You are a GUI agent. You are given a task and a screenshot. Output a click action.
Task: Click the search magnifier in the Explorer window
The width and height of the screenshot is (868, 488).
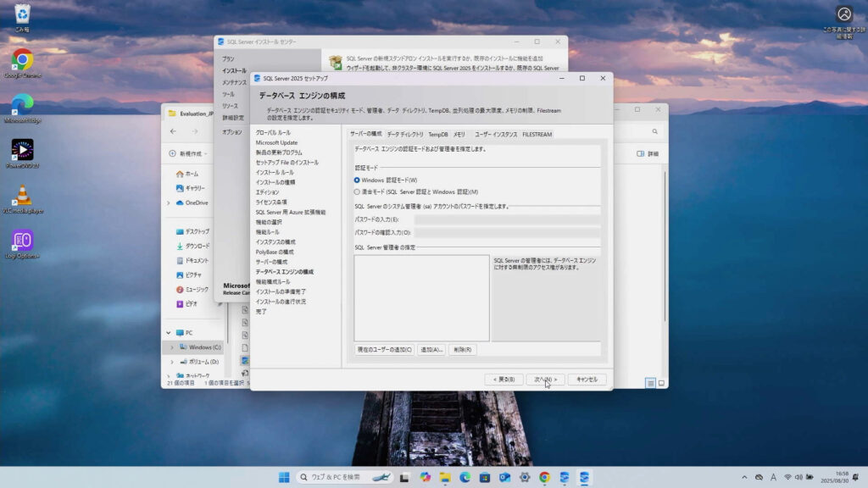coord(655,131)
